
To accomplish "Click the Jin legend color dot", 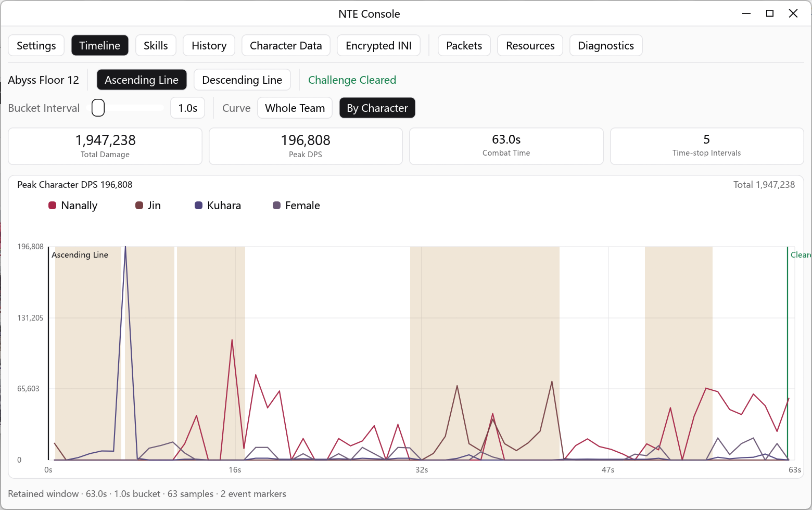I will point(139,206).
